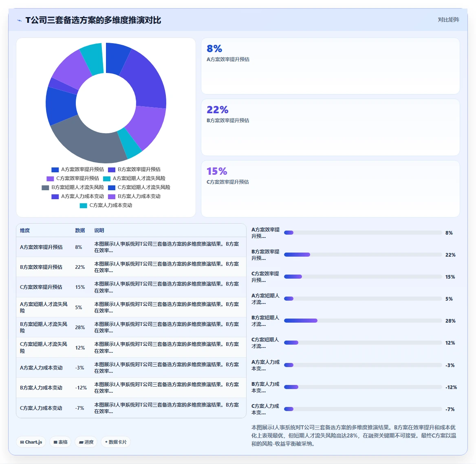
Task: Click the 进度 tag chip
Action: [86, 442]
